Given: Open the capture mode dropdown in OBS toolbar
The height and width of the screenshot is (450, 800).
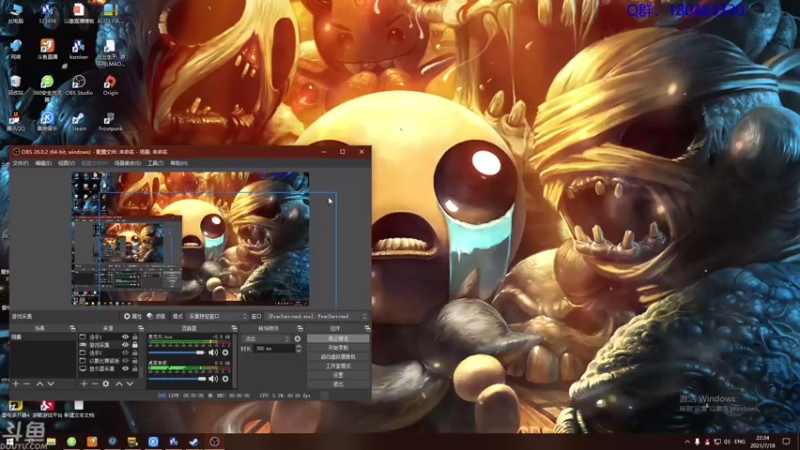Looking at the screenshot, I should [x=217, y=316].
